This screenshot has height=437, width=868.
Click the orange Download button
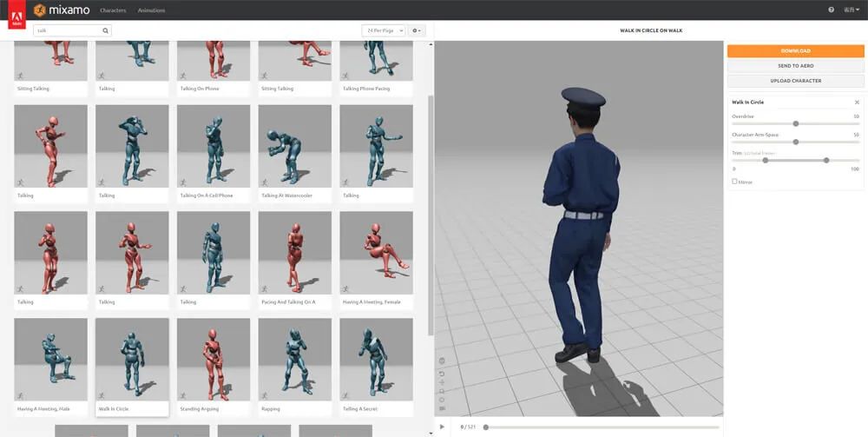[795, 51]
